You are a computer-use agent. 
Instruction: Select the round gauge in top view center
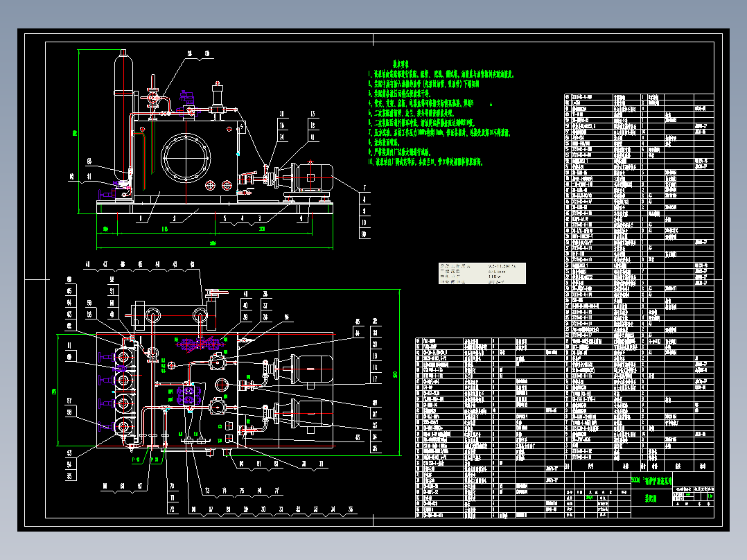tap(222, 385)
